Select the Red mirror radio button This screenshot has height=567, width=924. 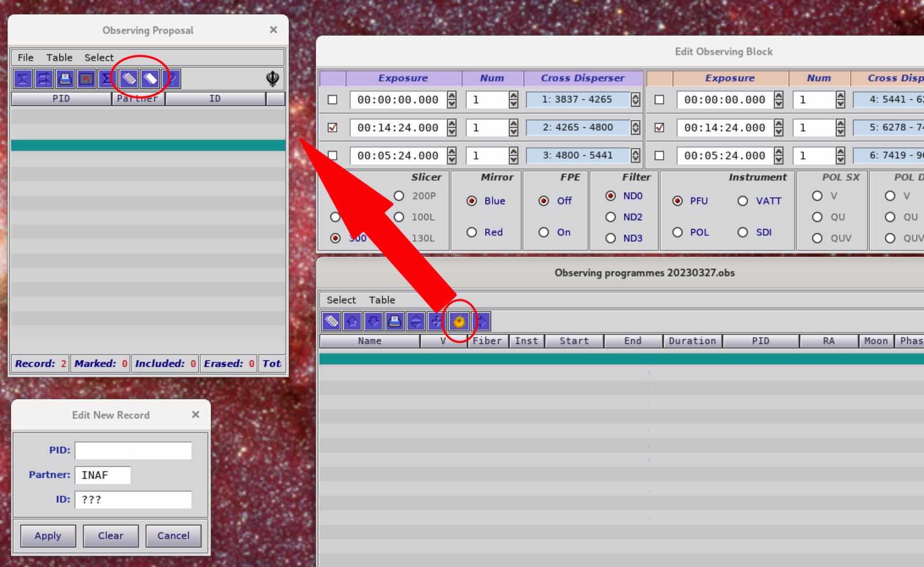[472, 232]
